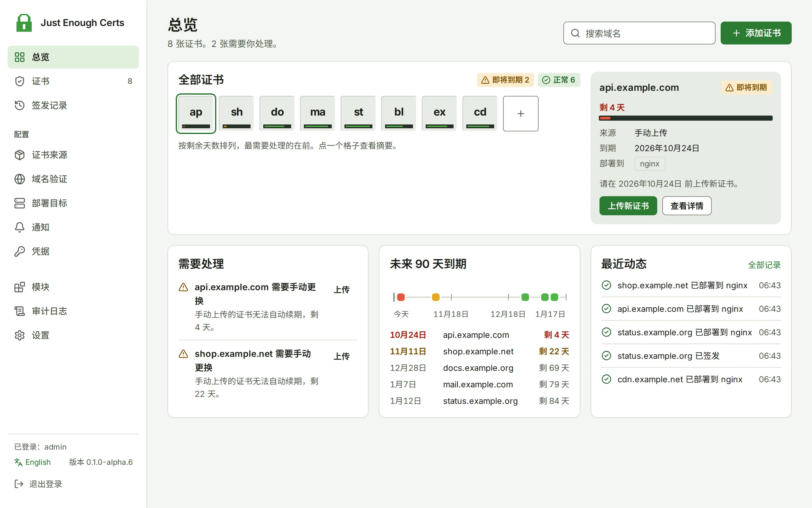The height and width of the screenshot is (508, 812).
Task: Open 证书 in the sidebar
Action: click(73, 81)
